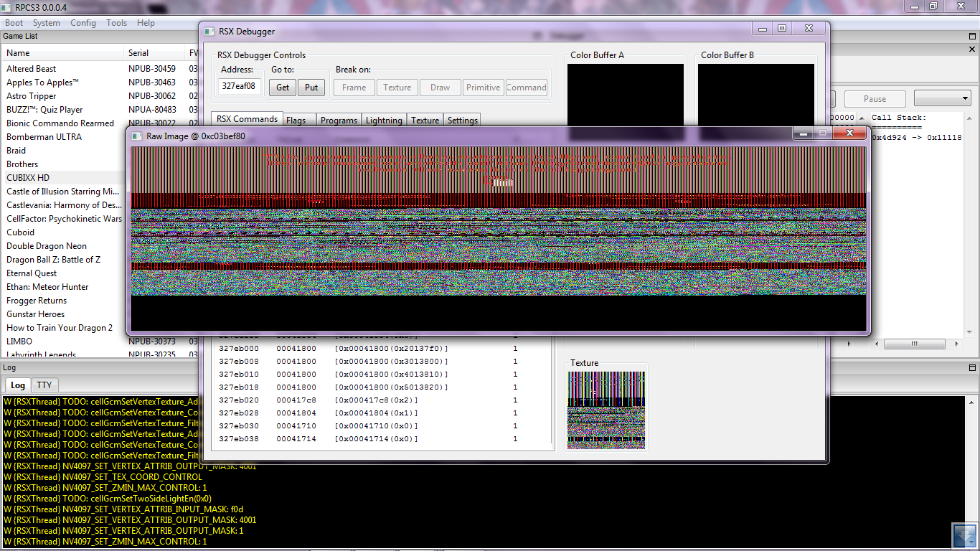Focus the Address input field

[240, 86]
